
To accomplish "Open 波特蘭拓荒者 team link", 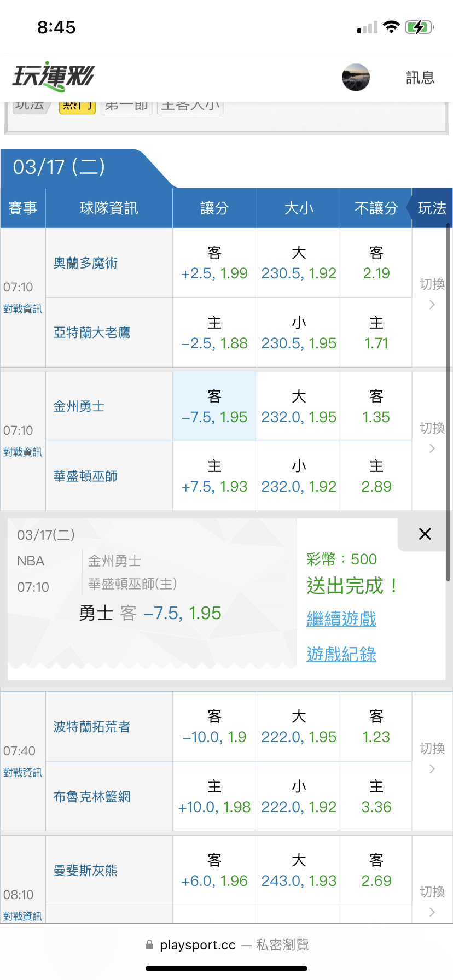I will tap(92, 727).
